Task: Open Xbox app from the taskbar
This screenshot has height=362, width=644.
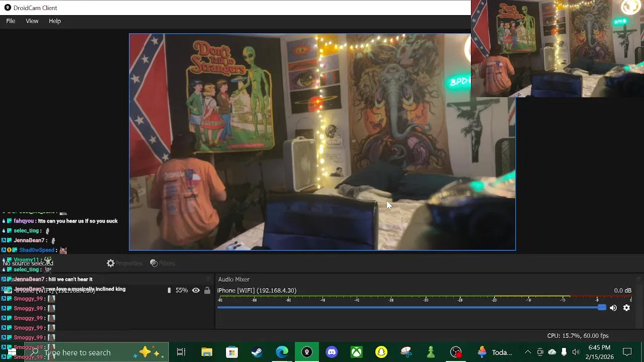Action: pyautogui.click(x=356, y=352)
